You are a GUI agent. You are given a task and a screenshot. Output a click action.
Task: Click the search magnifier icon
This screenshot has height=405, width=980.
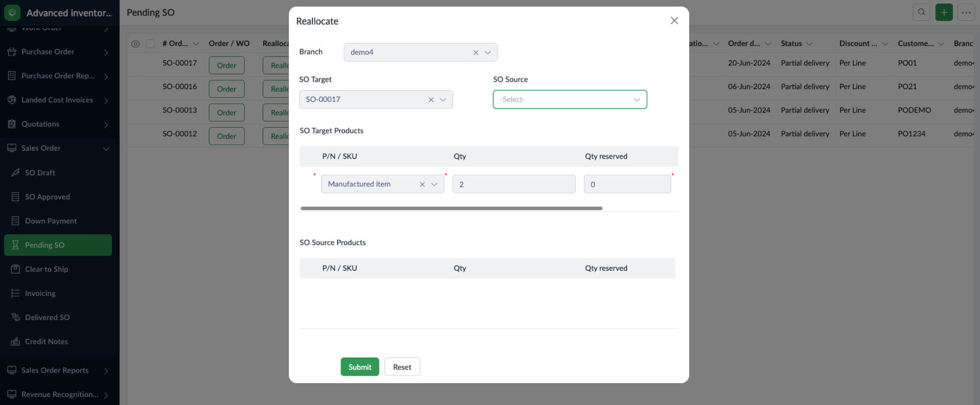coord(921,12)
